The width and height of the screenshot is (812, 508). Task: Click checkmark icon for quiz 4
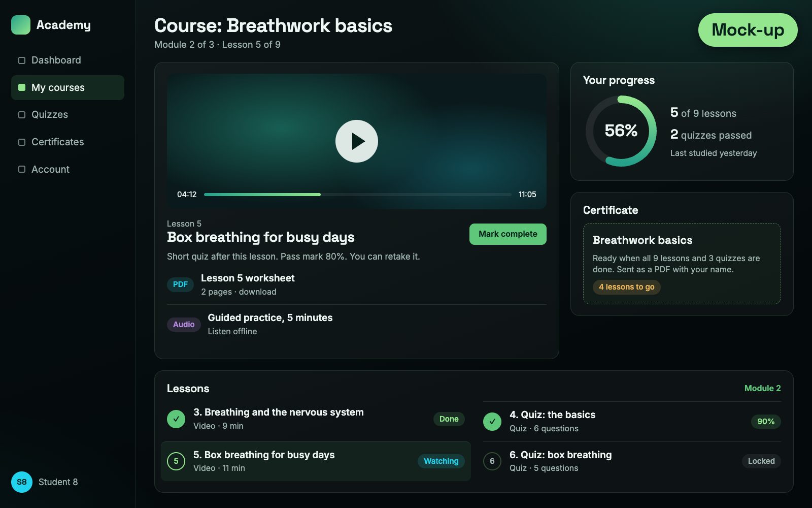[492, 422]
